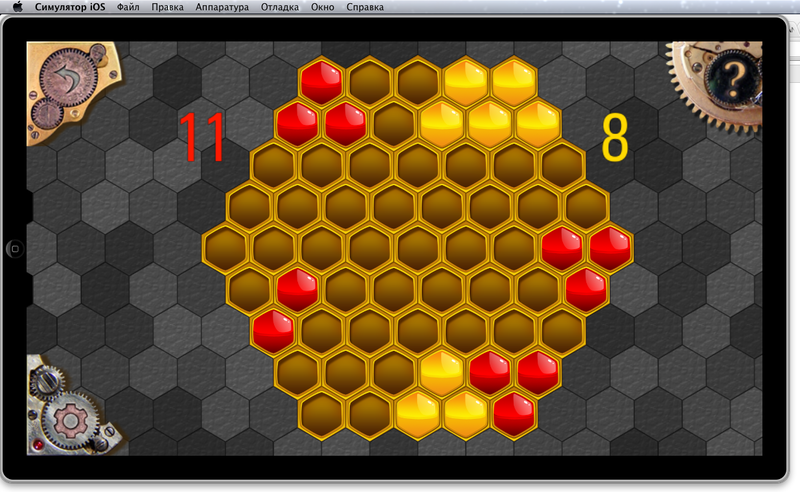This screenshot has height=492, width=800.
Task: Select the middle yellow gem in second row
Action: point(490,124)
